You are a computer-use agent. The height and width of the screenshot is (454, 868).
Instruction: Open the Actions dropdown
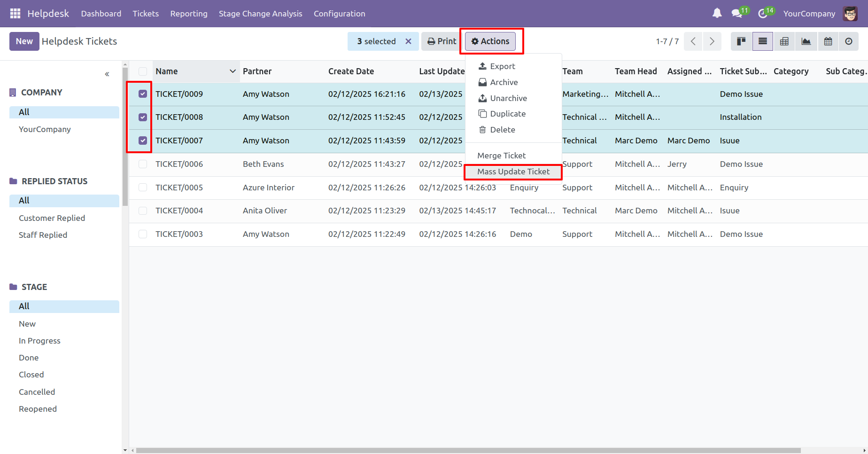pyautogui.click(x=490, y=41)
